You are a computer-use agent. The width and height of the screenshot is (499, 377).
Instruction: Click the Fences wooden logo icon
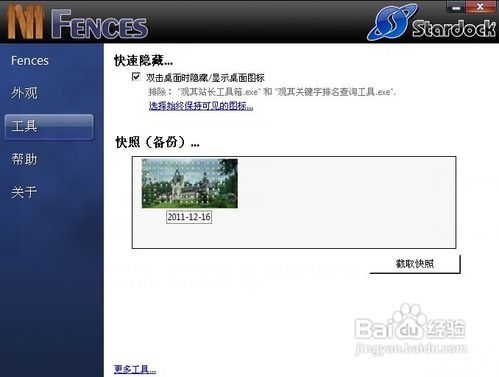tap(25, 22)
